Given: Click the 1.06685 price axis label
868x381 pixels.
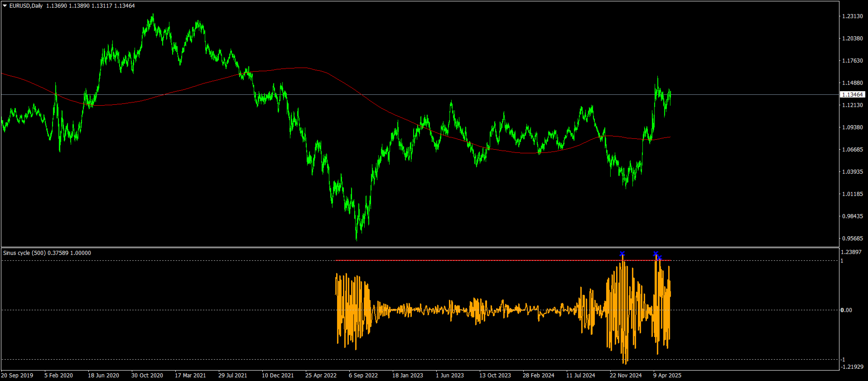Looking at the screenshot, I should coord(852,150).
